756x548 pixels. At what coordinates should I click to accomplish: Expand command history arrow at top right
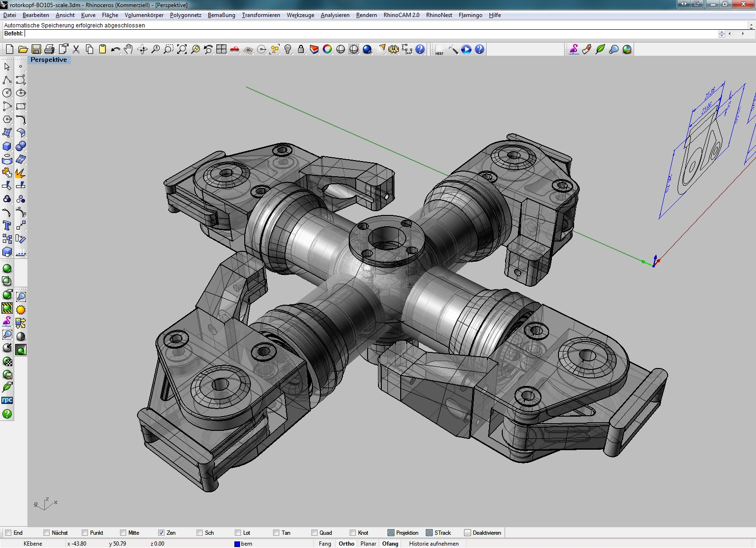click(x=751, y=25)
